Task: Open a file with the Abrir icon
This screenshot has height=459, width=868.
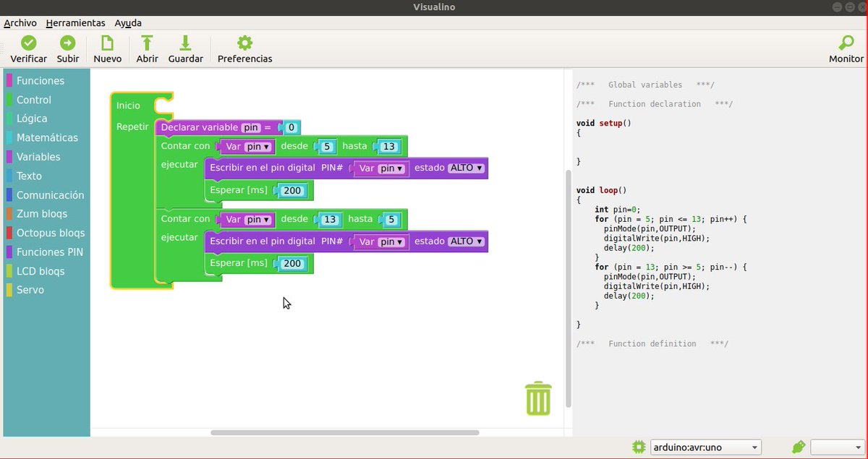Action: coord(147,43)
